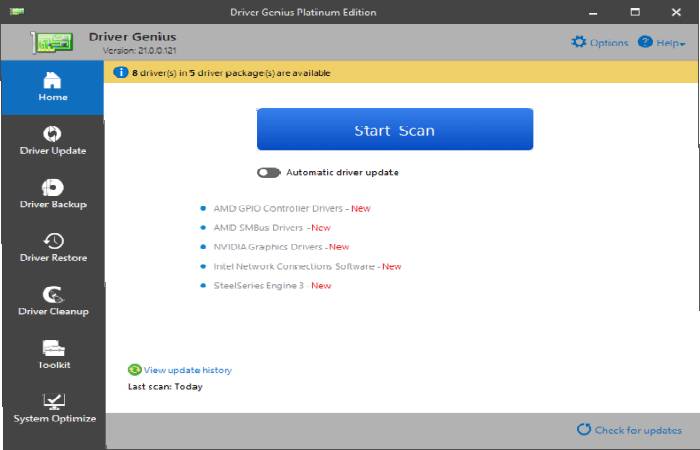The height and width of the screenshot is (450, 700).
Task: Open the Driver Restore section
Action: (53, 249)
